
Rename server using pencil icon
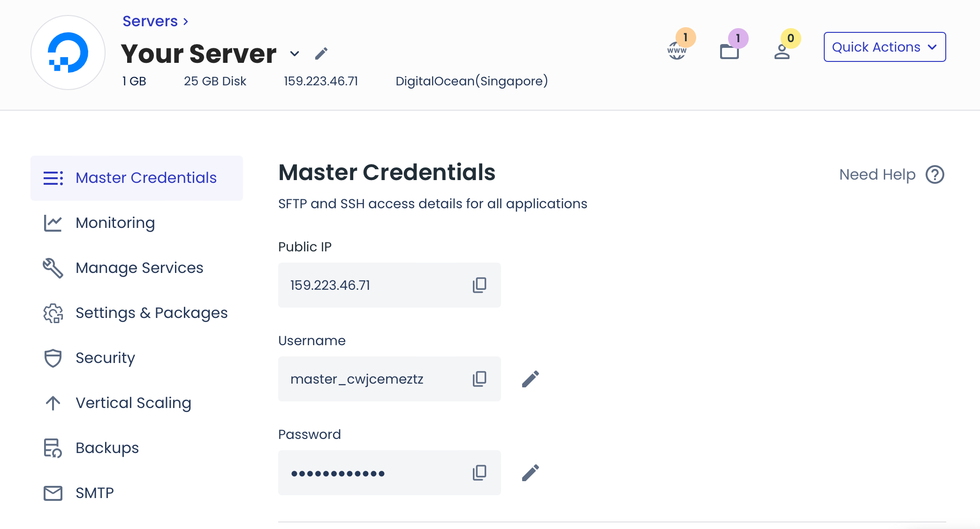tap(321, 53)
